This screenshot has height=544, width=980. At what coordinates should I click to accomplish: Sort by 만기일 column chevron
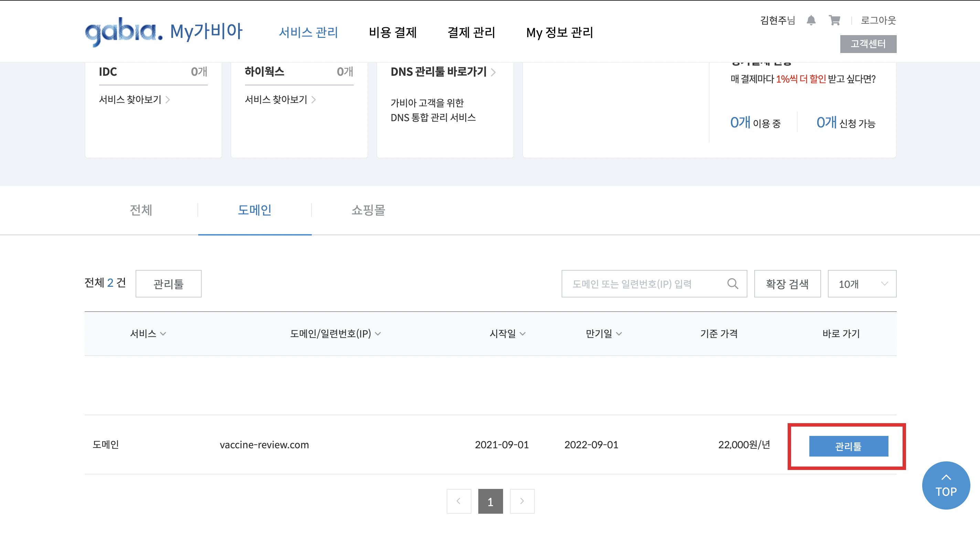point(619,334)
